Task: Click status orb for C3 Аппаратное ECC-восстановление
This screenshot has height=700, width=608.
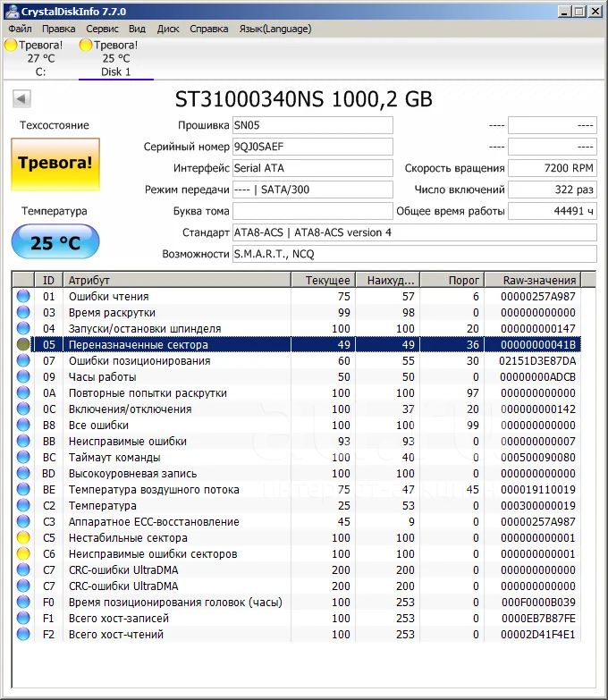Action: (x=23, y=521)
